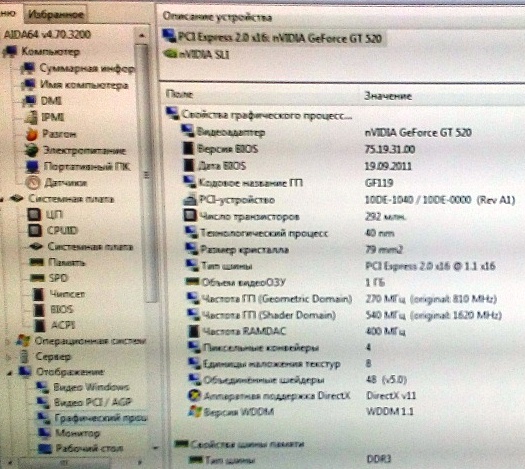Select the PCI Express GeForce GT 520 device
This screenshot has height=469, width=525.
point(273,37)
